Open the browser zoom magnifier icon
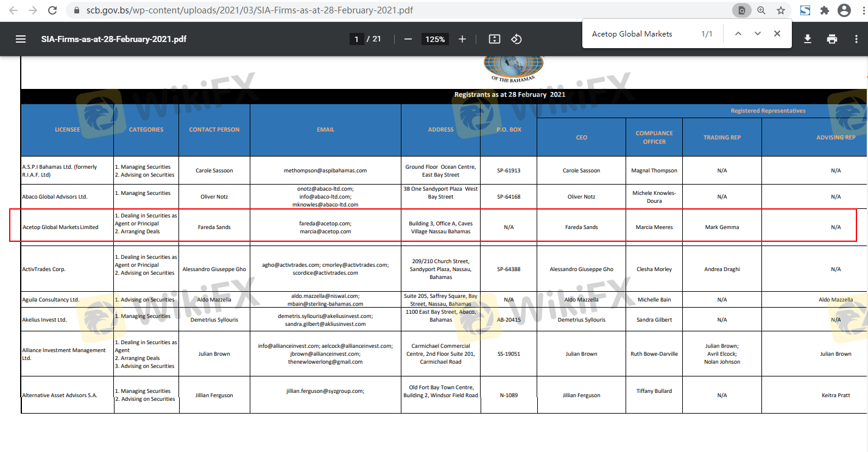The image size is (868, 452). coord(761,10)
